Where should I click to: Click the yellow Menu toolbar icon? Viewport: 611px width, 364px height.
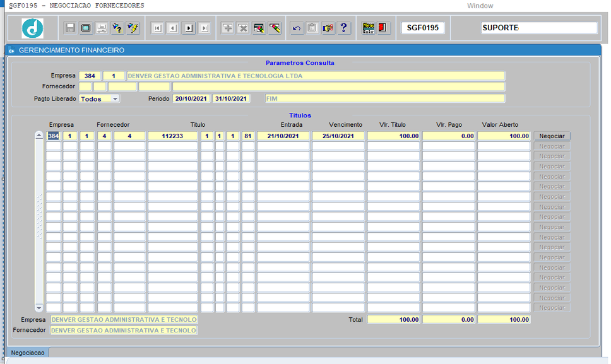[x=368, y=28]
